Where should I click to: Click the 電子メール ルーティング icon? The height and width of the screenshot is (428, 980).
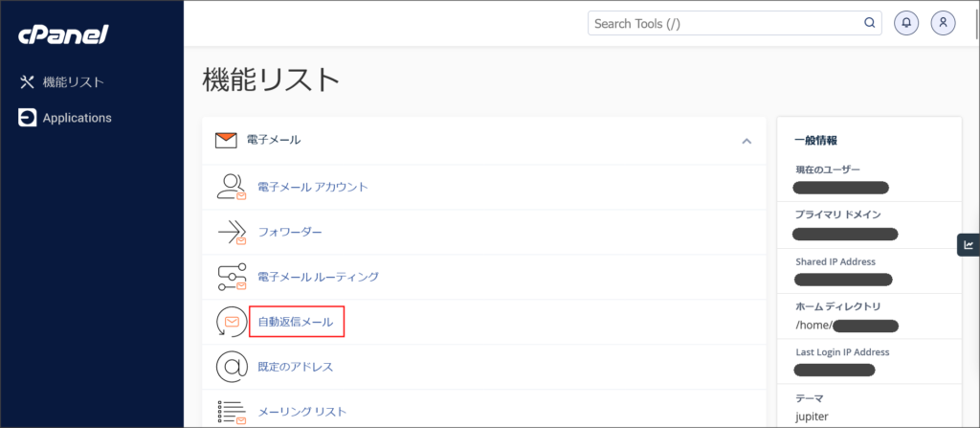coord(231,277)
